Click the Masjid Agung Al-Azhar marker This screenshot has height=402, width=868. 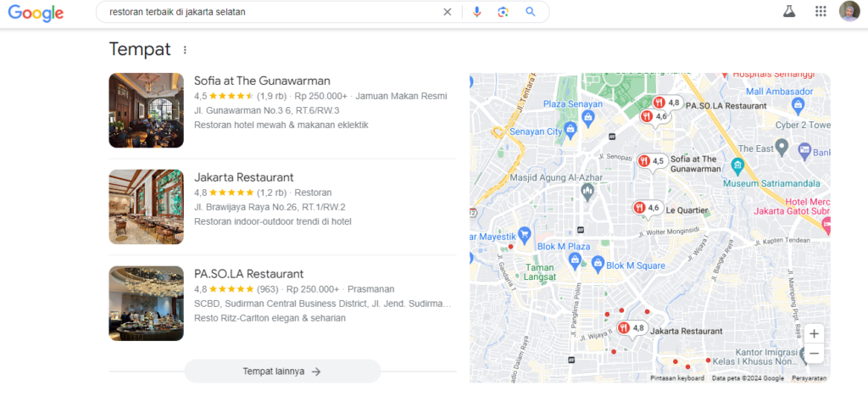click(588, 193)
